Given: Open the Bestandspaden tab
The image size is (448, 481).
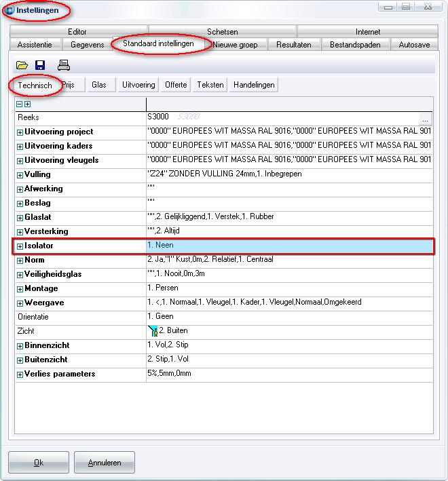Looking at the screenshot, I should click(355, 45).
